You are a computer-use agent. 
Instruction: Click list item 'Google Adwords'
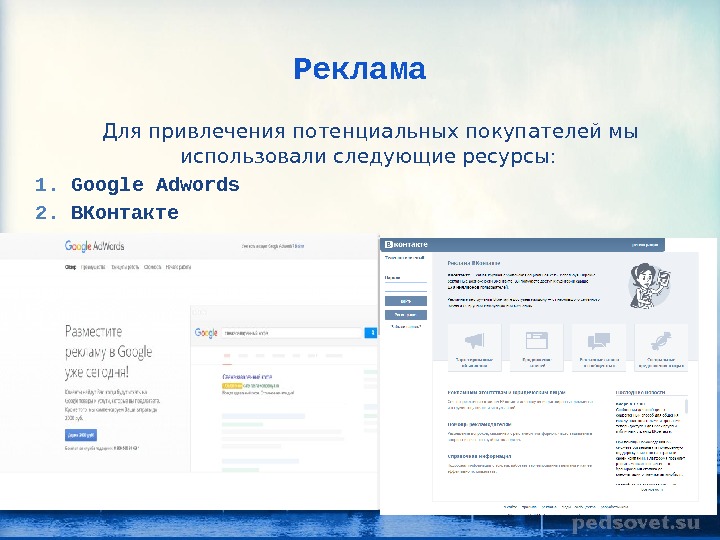coord(155,185)
